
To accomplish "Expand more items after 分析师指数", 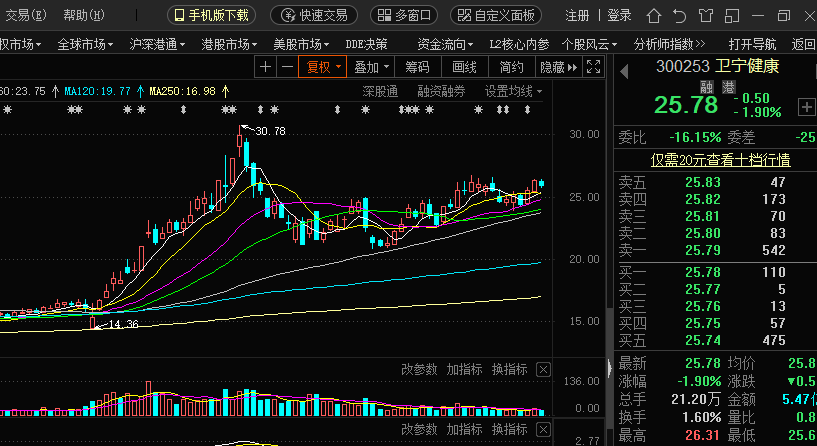I will [x=700, y=45].
